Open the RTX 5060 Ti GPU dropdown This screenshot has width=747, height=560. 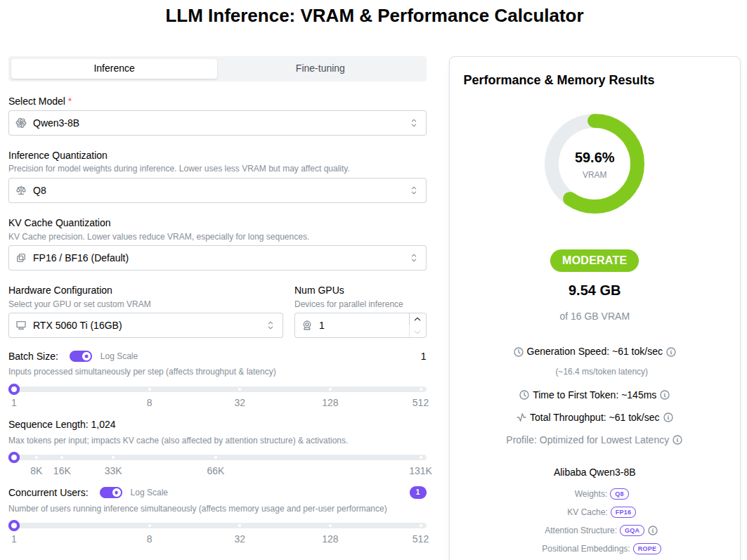145,325
